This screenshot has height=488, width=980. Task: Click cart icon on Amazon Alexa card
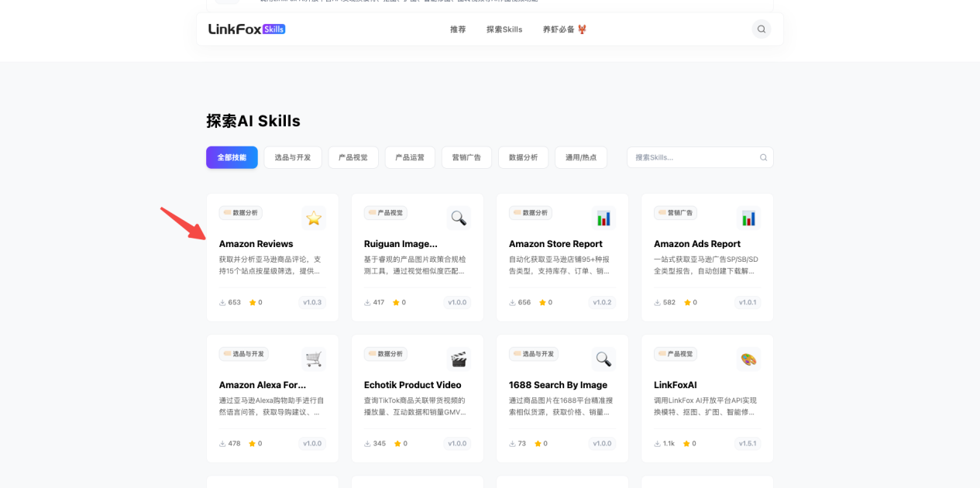[314, 359]
